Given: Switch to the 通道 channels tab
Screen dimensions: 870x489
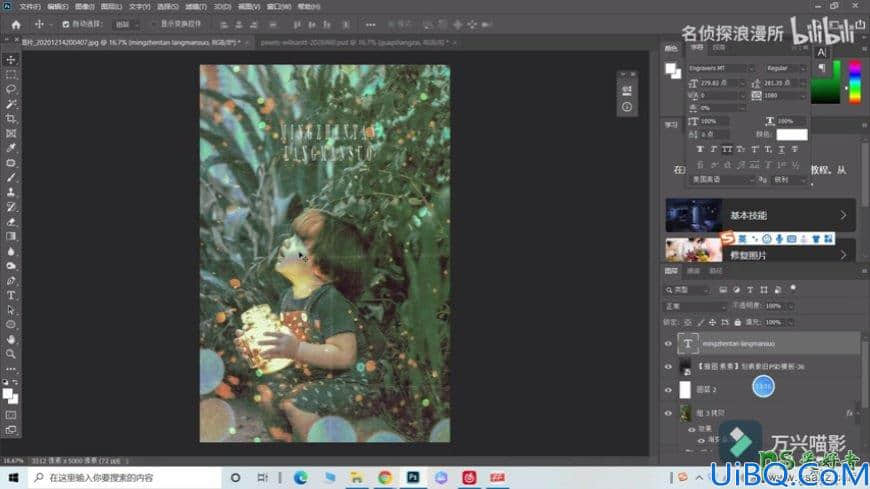Looking at the screenshot, I should coord(694,271).
